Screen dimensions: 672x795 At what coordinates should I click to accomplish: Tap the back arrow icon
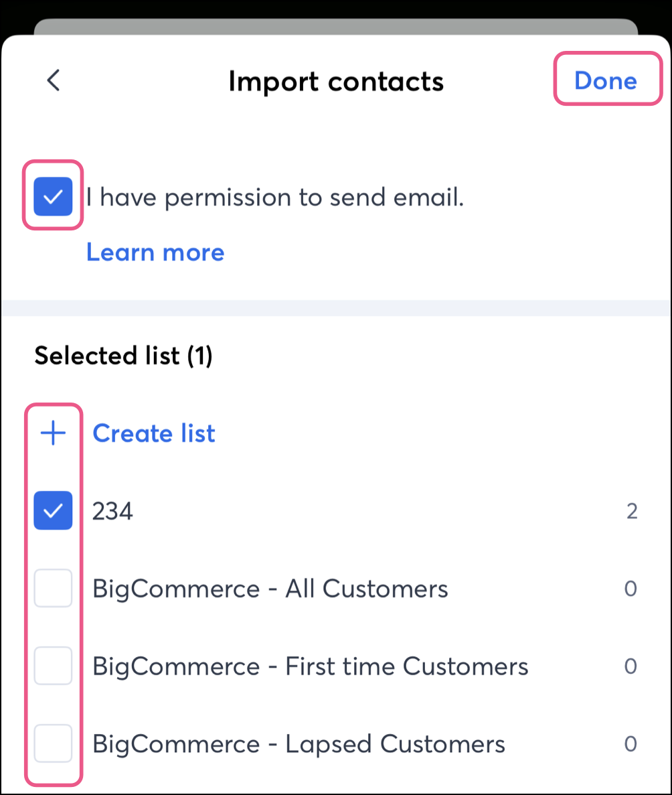(54, 81)
